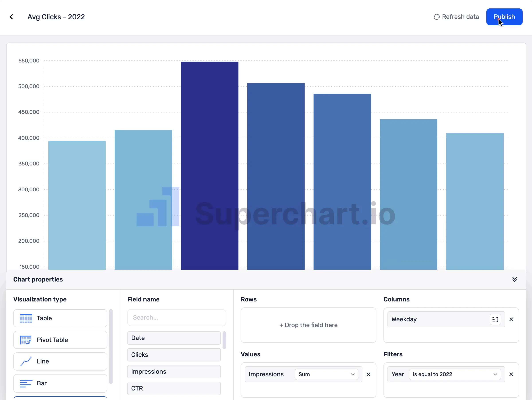Open the Sum aggregation dropdown

pyautogui.click(x=326, y=374)
